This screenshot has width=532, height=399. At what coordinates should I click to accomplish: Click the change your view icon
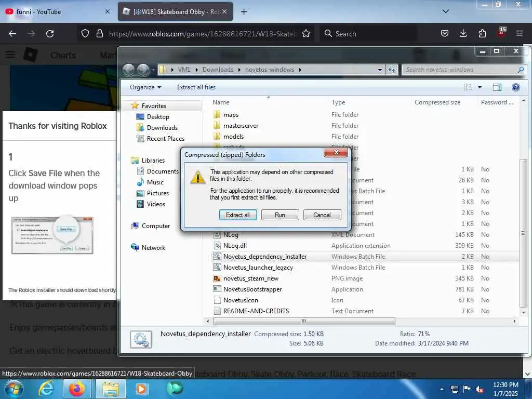coord(469,87)
